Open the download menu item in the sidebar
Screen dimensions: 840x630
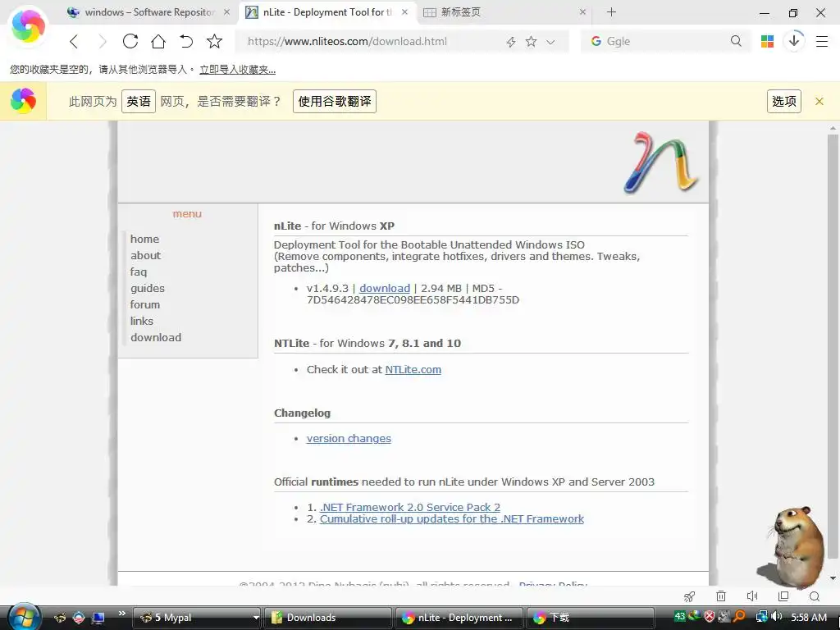tap(156, 337)
